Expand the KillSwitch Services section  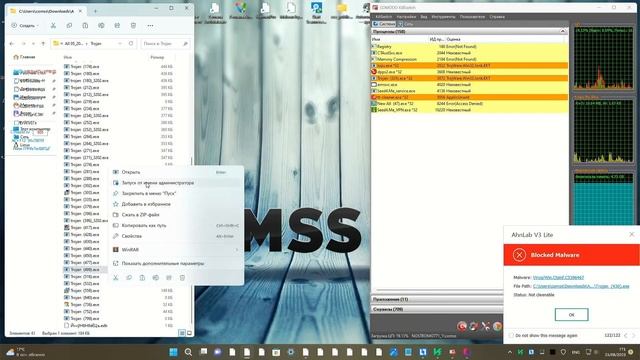tap(437, 309)
